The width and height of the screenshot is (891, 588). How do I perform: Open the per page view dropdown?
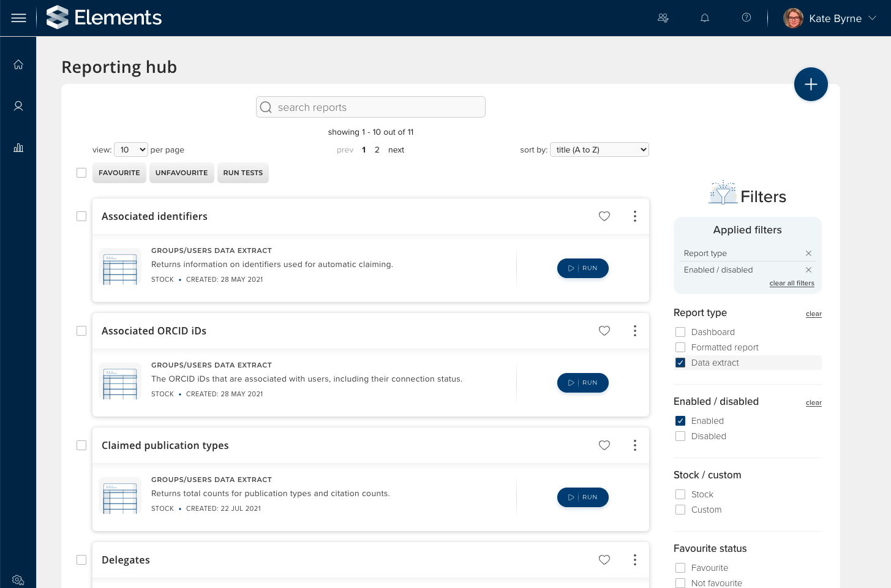coord(131,149)
